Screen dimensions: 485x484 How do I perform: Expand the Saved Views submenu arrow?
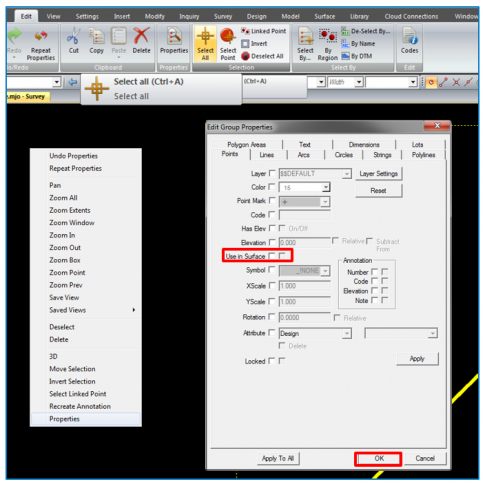(x=134, y=310)
